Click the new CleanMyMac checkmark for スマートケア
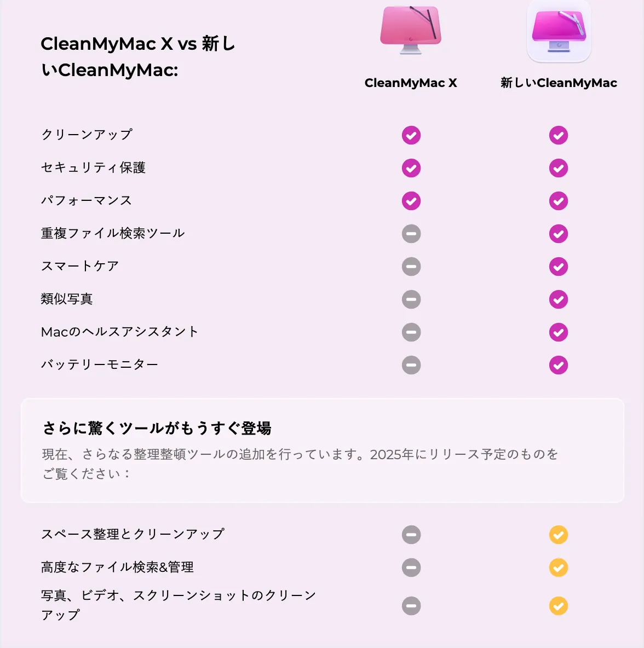Image resolution: width=644 pixels, height=648 pixels. point(559,267)
